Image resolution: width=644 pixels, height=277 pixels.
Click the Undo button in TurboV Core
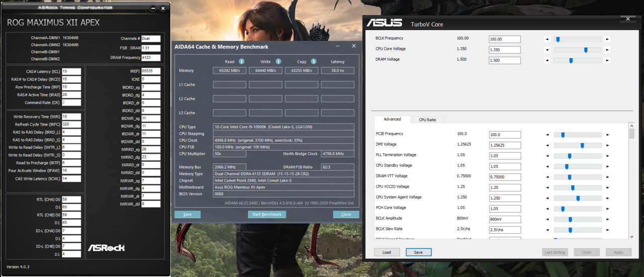coord(587,252)
